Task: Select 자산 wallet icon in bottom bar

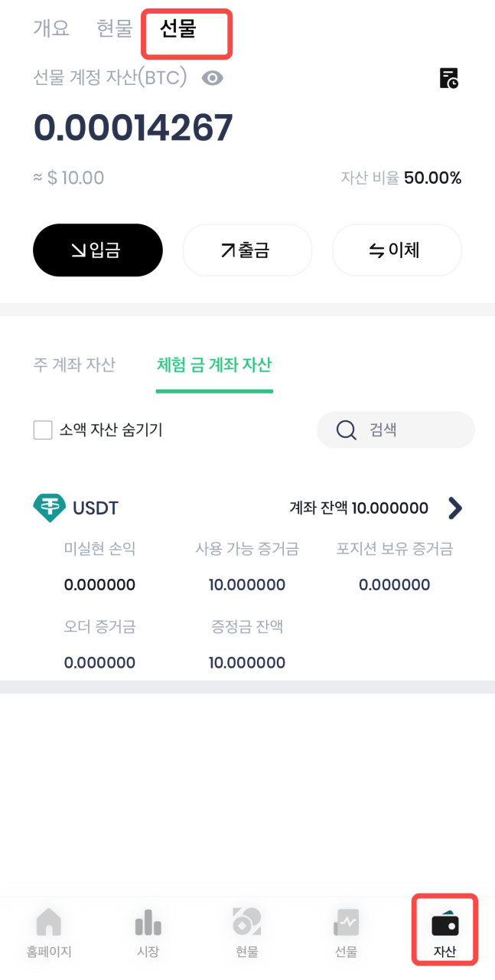Action: point(445,924)
